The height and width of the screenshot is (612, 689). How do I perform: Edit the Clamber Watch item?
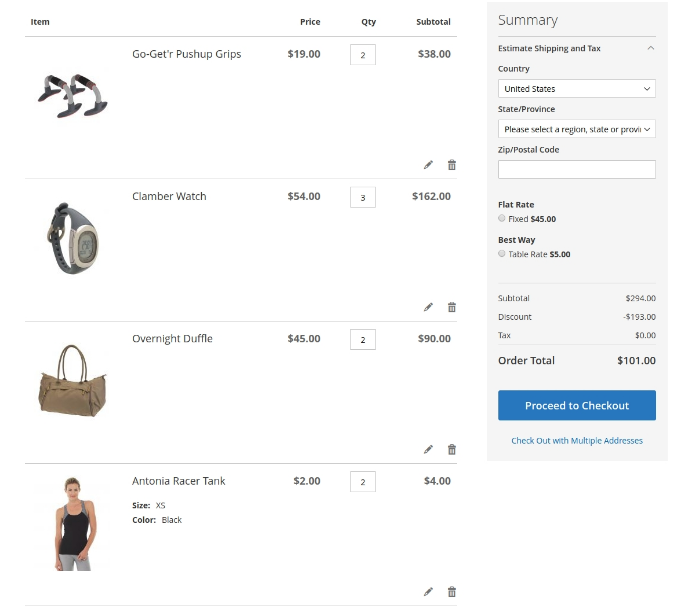click(x=428, y=307)
